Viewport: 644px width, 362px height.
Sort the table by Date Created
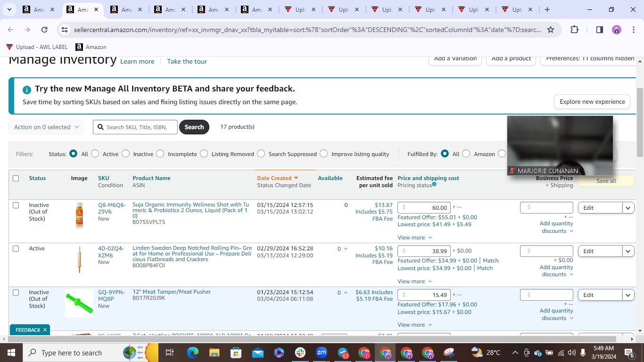[278, 178]
